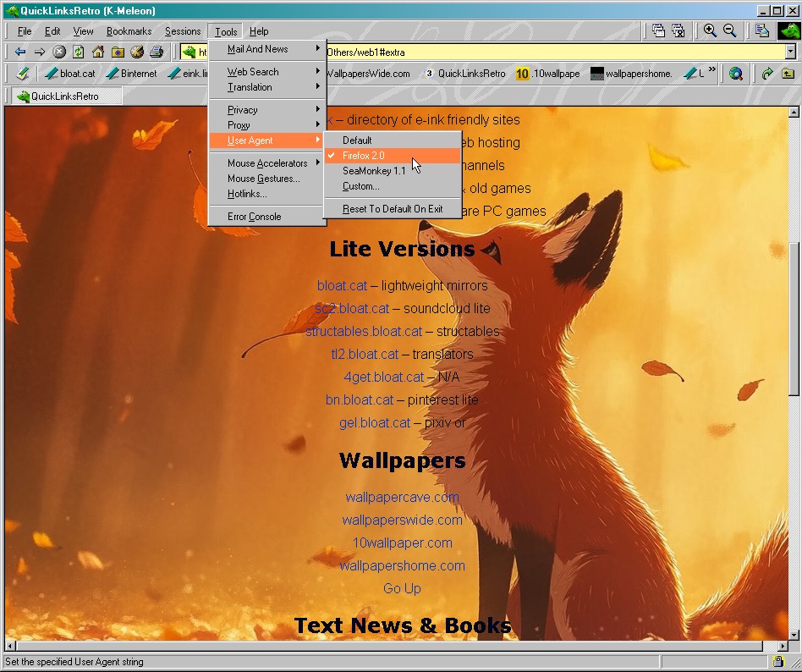Open the URL bar history dropdown arrow

click(790, 52)
